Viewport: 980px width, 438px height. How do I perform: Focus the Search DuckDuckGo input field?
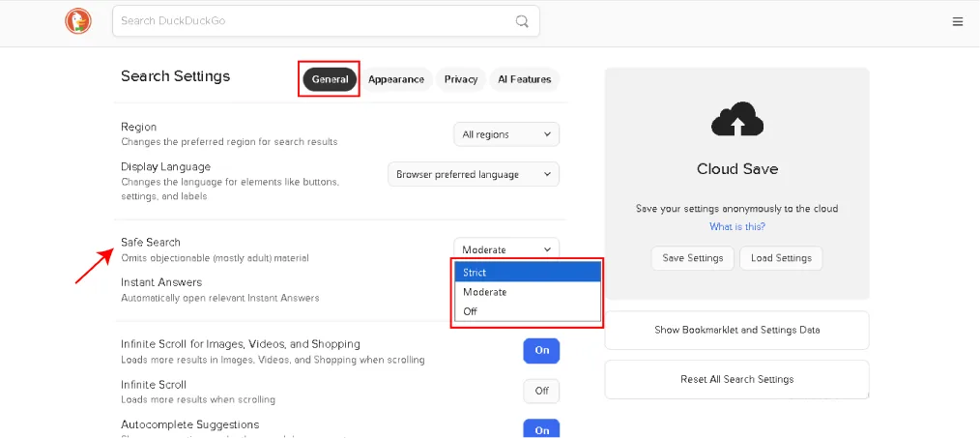point(326,21)
